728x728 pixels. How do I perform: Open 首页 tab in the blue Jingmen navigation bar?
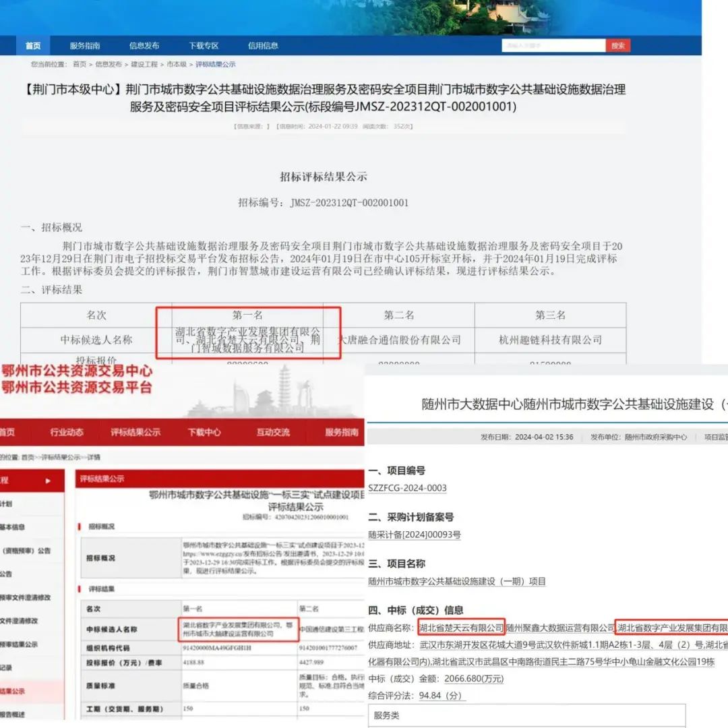33,46
